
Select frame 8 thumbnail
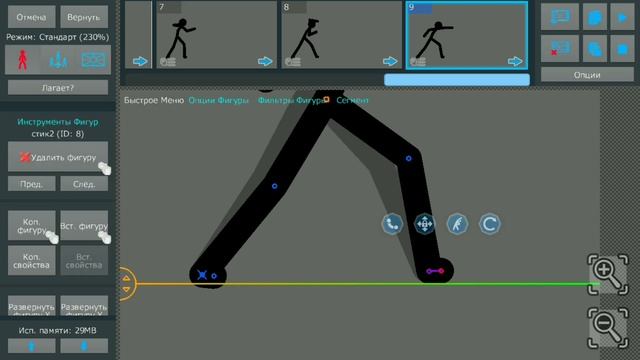coord(342,34)
